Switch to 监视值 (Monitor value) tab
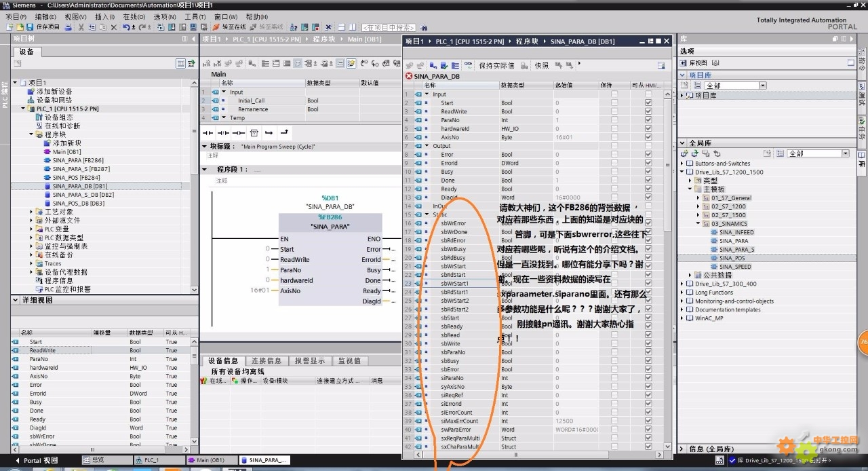Image resolution: width=868 pixels, height=471 pixels. click(x=349, y=360)
